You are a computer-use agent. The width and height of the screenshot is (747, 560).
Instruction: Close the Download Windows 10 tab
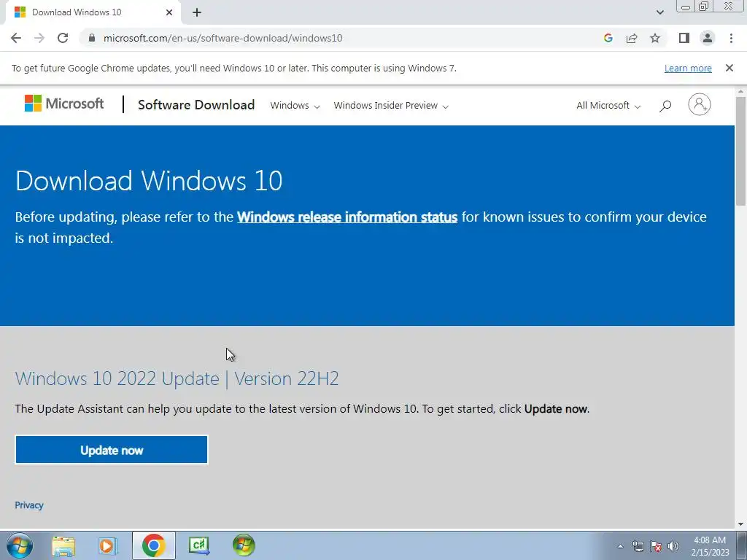pos(169,12)
